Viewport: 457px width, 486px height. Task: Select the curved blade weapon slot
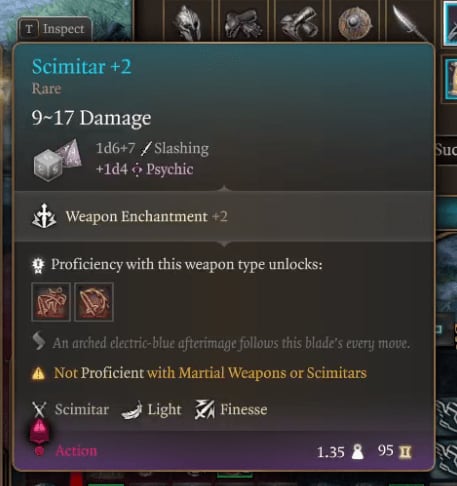click(410, 23)
